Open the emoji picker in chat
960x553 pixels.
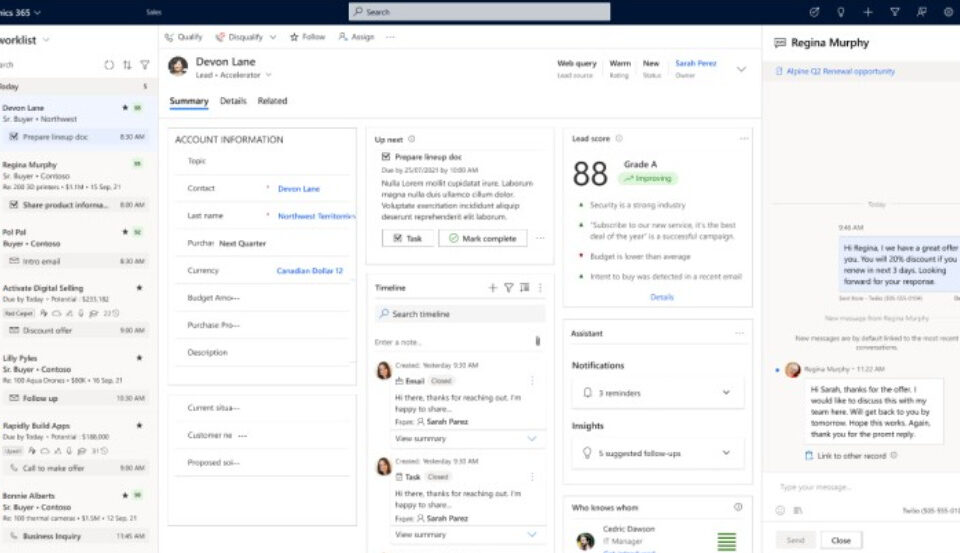(x=780, y=510)
